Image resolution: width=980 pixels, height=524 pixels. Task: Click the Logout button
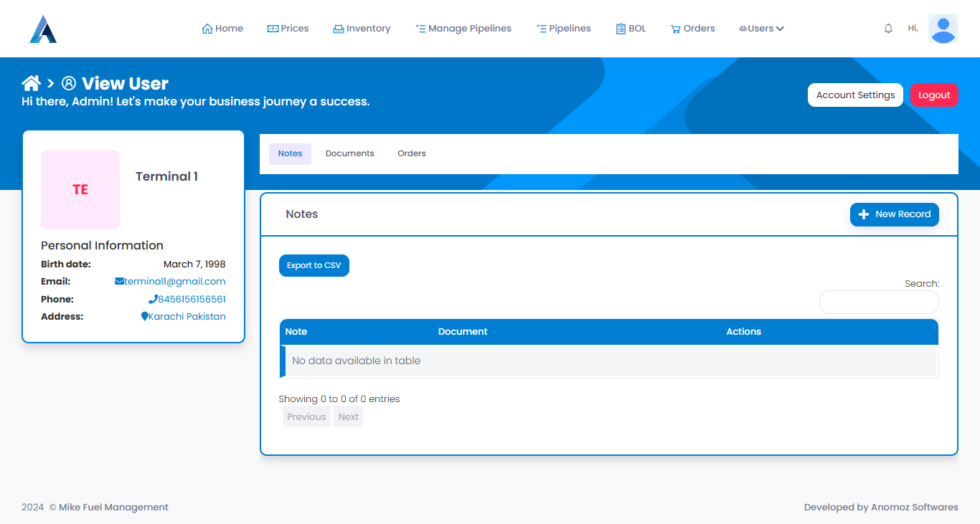(933, 95)
